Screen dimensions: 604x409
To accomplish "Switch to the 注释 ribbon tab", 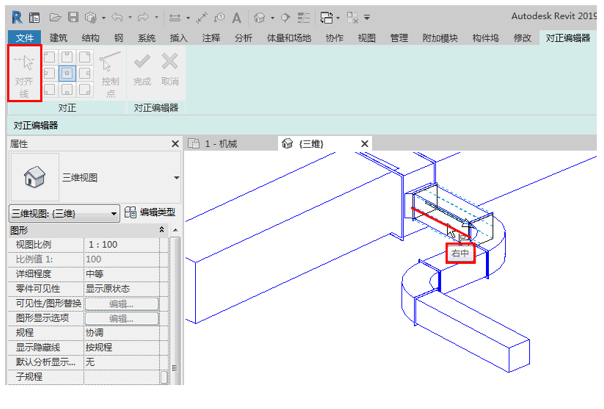I will click(211, 38).
